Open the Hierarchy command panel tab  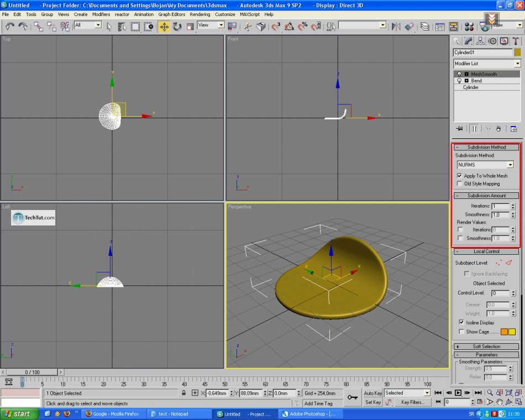click(x=480, y=41)
